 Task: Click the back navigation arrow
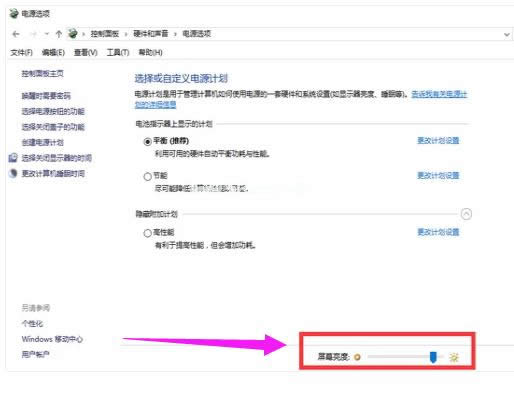16,34
